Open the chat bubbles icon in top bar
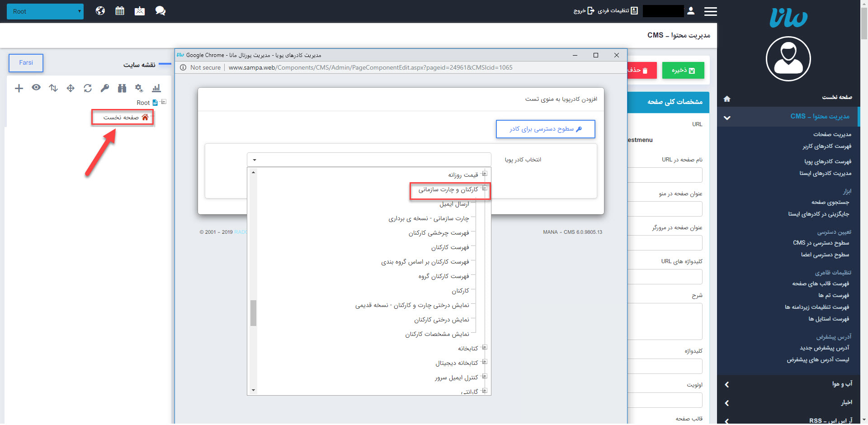 [160, 11]
